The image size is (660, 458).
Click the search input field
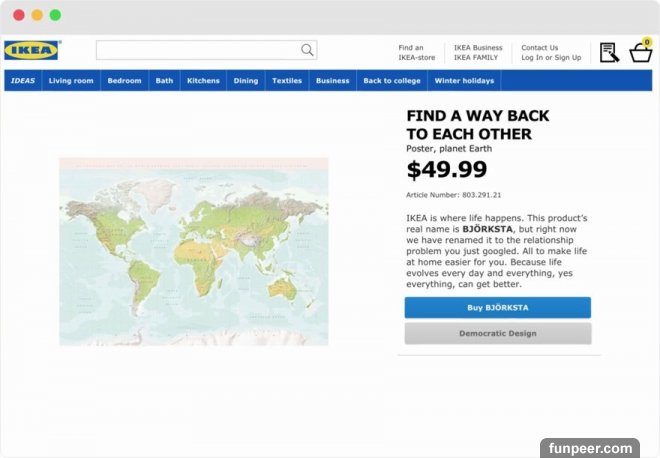pos(198,50)
